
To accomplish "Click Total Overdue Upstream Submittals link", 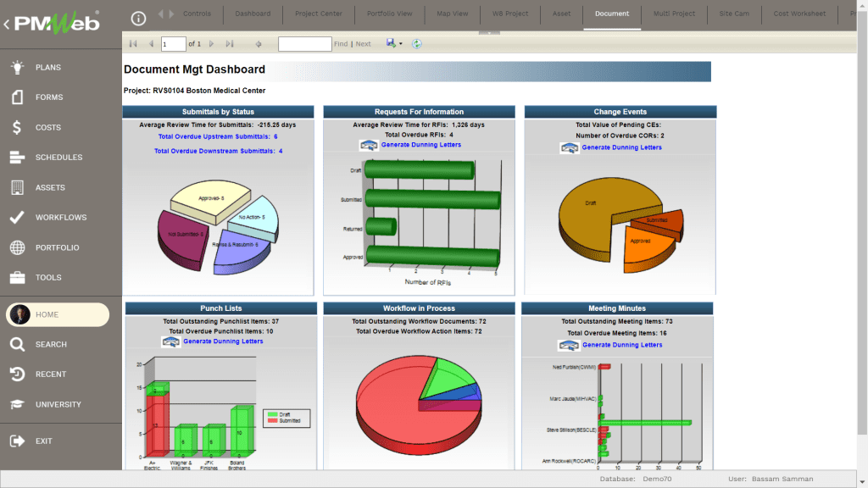I will tap(218, 136).
